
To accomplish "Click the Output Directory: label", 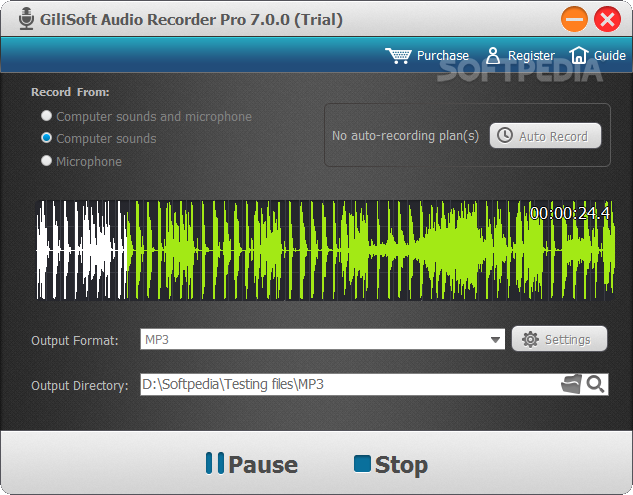I will click(x=80, y=386).
